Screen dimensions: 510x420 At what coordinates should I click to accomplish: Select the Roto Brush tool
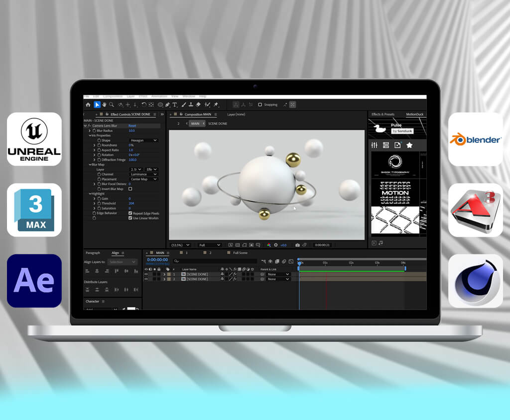(207, 105)
